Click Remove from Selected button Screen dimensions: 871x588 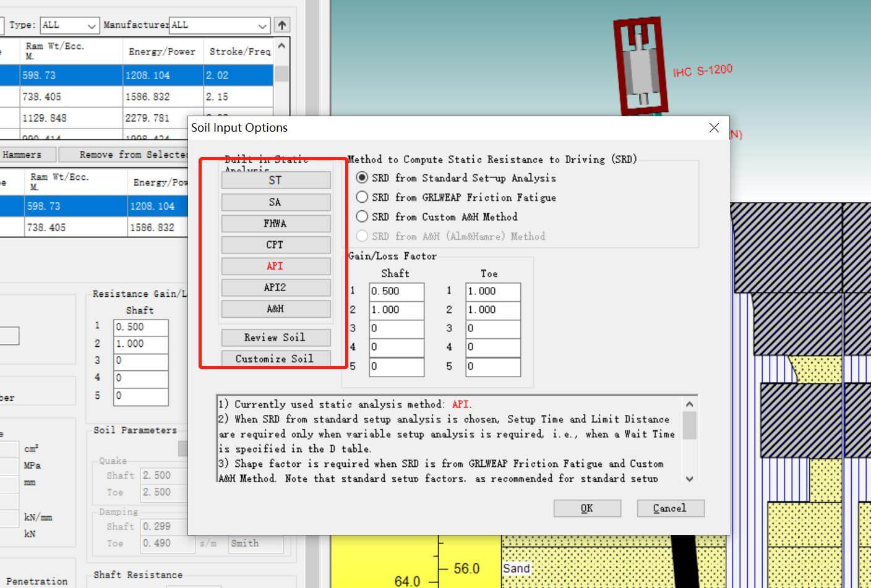pos(124,155)
